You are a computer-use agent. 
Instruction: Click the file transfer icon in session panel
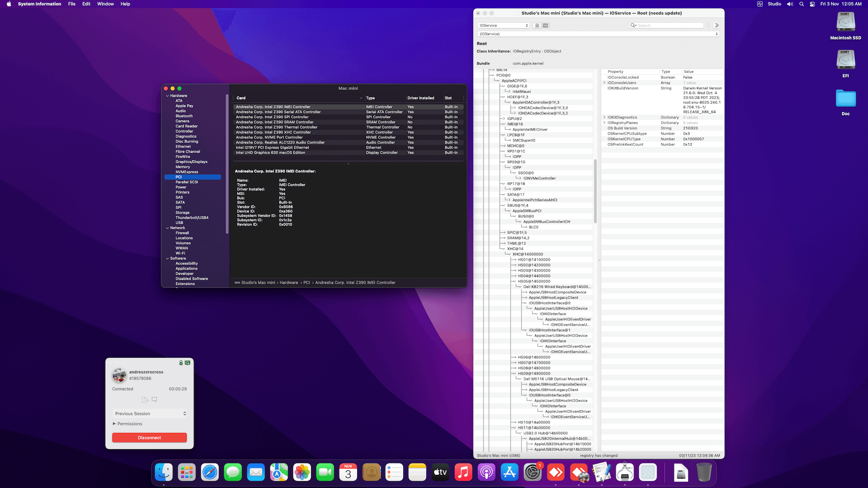click(145, 400)
